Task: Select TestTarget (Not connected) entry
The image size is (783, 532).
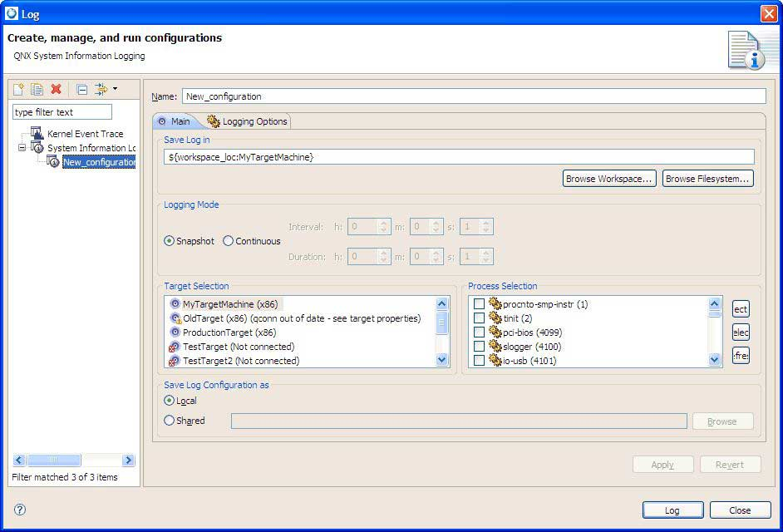Action: (238, 347)
